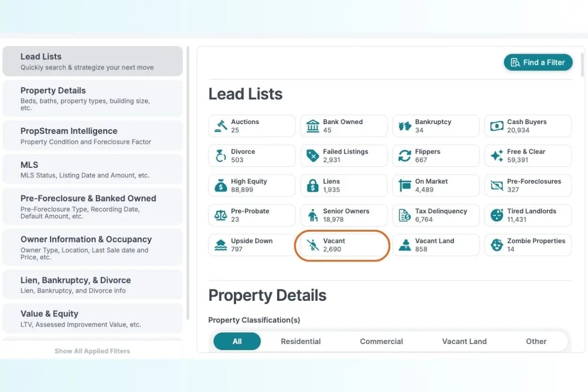The image size is (588, 392).
Task: Click the Auctions gavel icon
Action: pyautogui.click(x=220, y=126)
